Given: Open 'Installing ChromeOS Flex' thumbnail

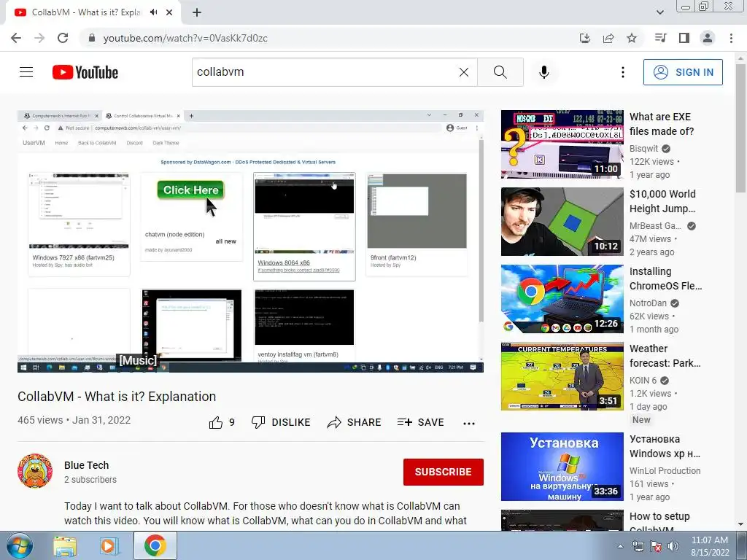Looking at the screenshot, I should coord(562,298).
